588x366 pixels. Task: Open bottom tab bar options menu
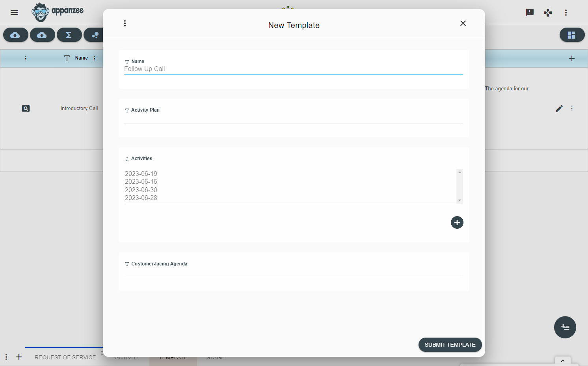click(6, 357)
